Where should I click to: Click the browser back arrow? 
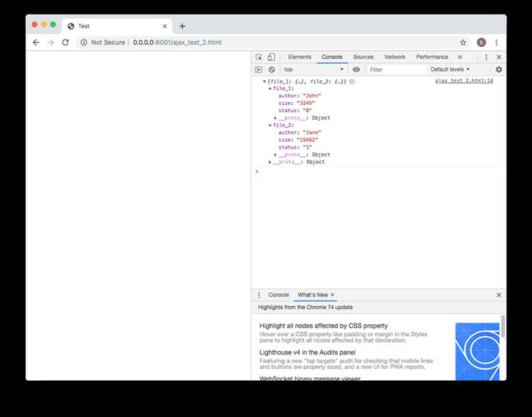tap(36, 43)
